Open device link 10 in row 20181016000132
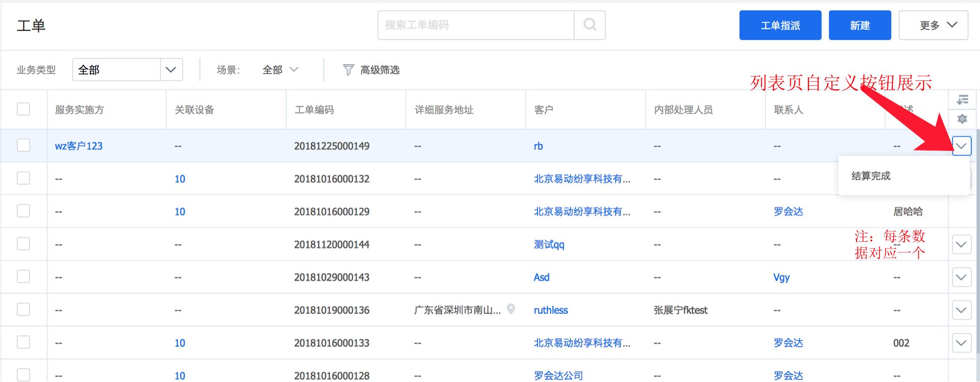Image resolution: width=980 pixels, height=382 pixels. [x=180, y=179]
